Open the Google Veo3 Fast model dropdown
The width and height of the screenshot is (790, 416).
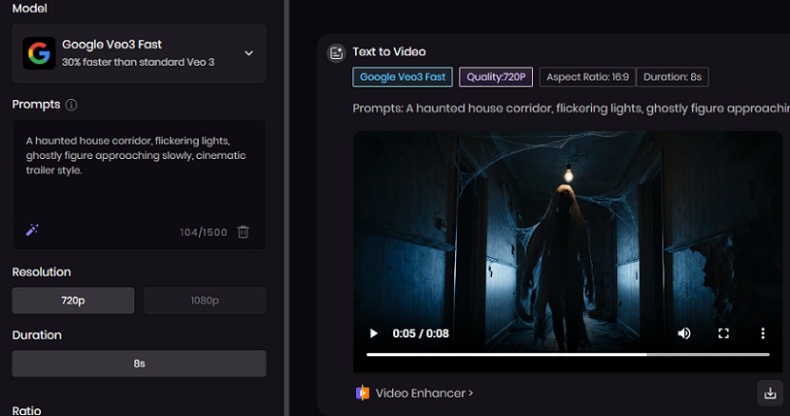(x=139, y=53)
